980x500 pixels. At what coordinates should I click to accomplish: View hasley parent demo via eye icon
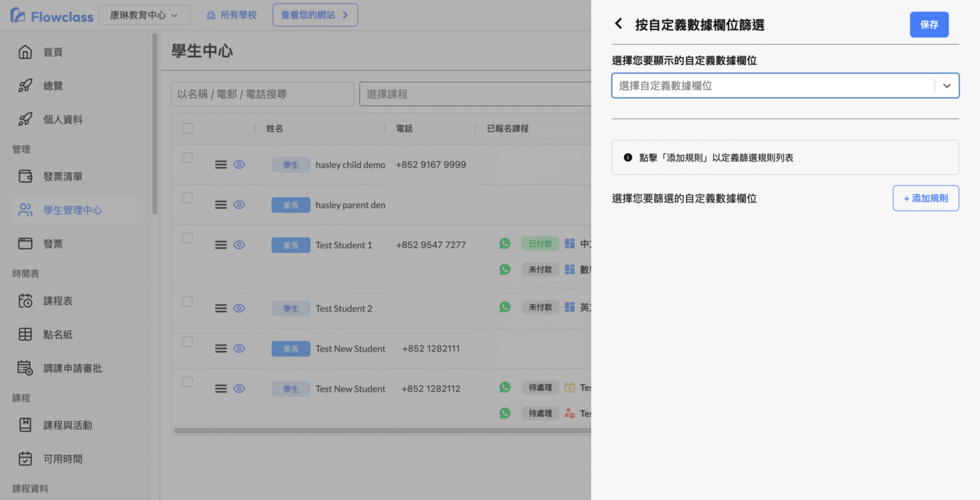point(239,205)
